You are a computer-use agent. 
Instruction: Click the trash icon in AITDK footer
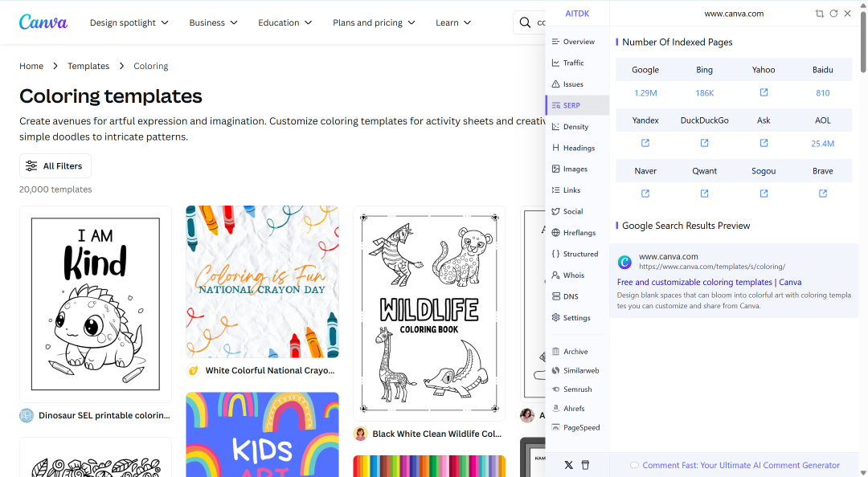pyautogui.click(x=585, y=465)
